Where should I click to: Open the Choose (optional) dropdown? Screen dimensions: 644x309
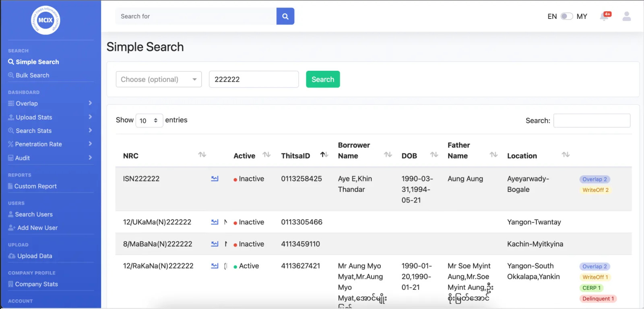pos(159,79)
